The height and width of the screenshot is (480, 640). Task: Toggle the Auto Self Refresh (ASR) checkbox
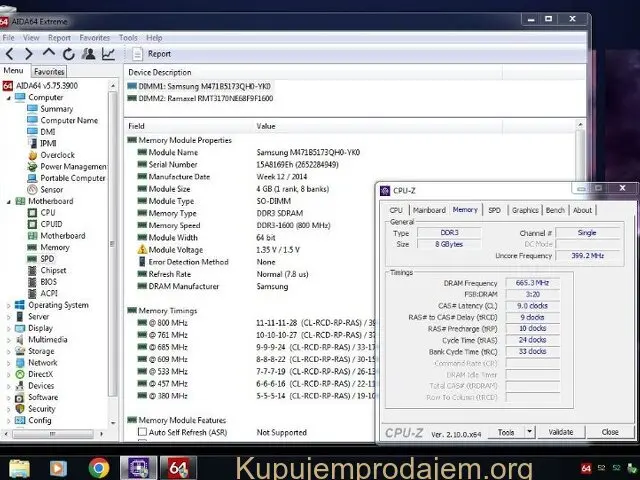click(x=142, y=432)
